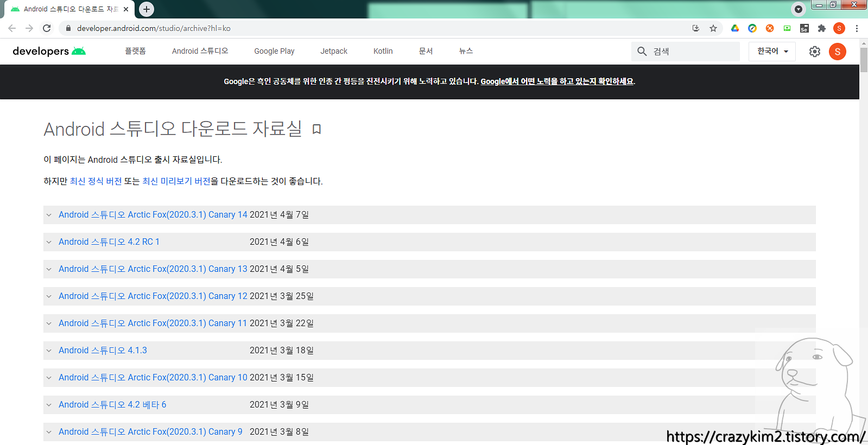Expand Android 스튜디오 4.2 RC 1 chevron

pyautogui.click(x=49, y=242)
